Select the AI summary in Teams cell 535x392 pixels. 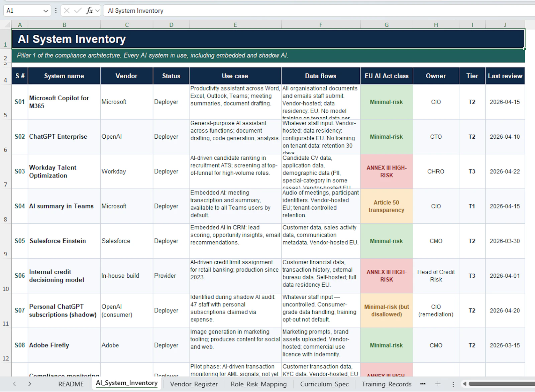[x=64, y=206]
